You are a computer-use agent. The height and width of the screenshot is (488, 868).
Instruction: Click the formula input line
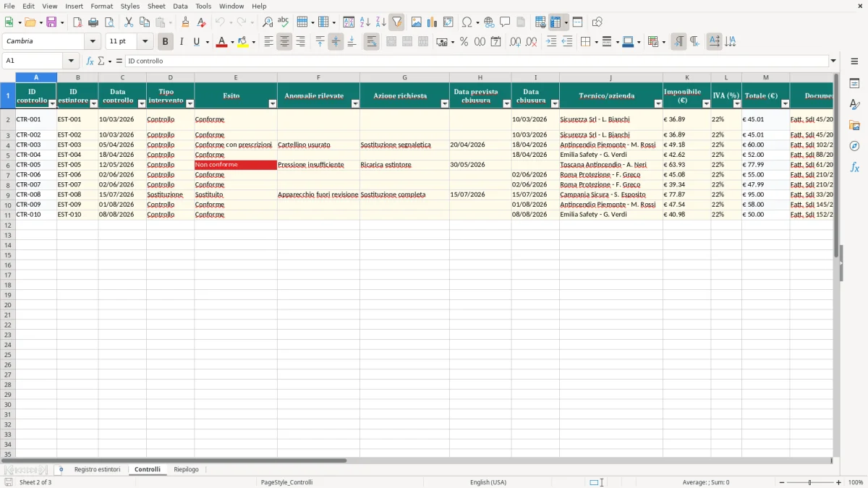[476, 61]
